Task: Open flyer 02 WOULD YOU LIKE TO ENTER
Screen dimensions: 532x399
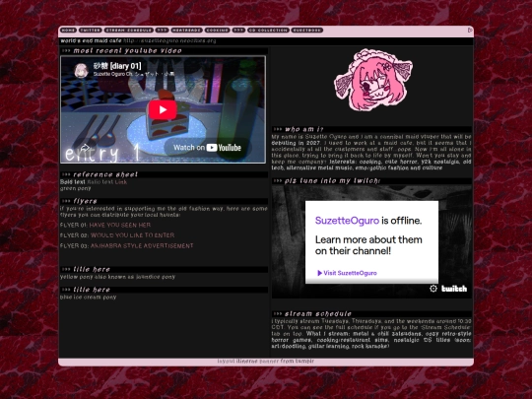Action: point(132,235)
